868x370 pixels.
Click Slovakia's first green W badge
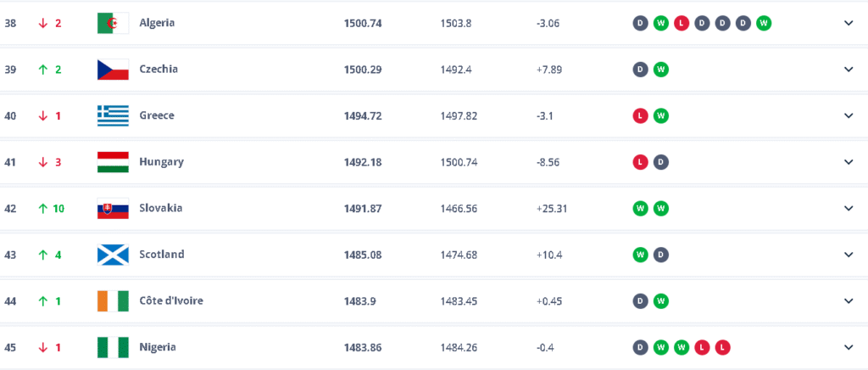[641, 208]
